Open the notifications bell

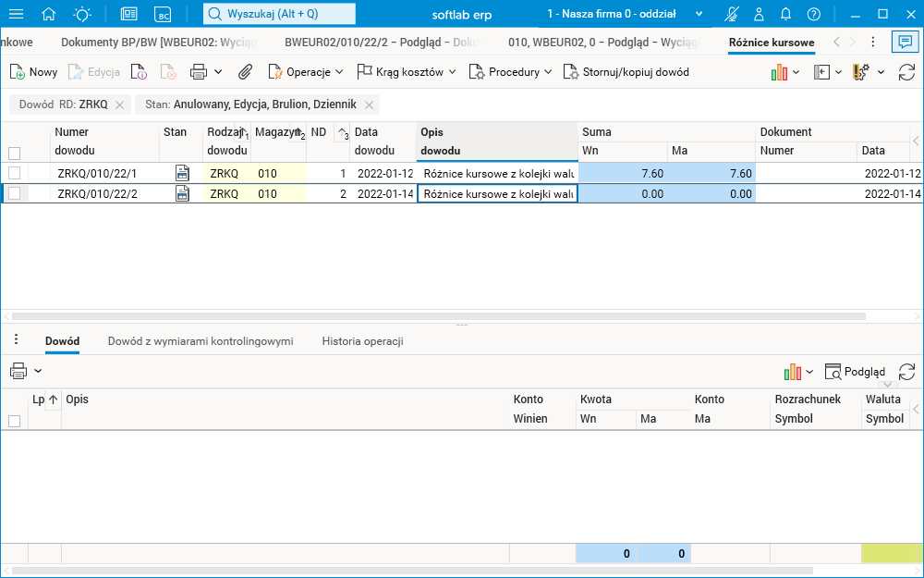(785, 15)
